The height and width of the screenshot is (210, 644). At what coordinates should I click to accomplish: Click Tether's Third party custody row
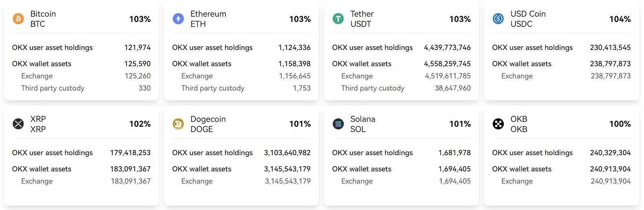tap(372, 88)
